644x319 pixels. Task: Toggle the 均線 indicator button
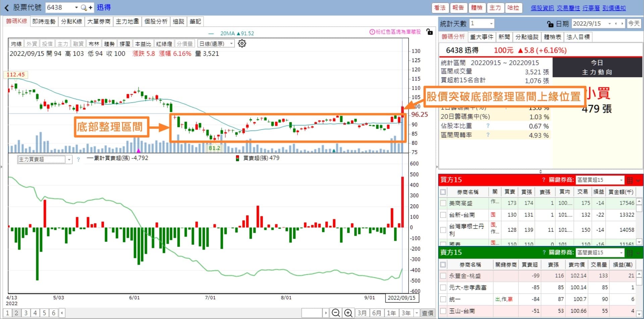click(x=16, y=44)
